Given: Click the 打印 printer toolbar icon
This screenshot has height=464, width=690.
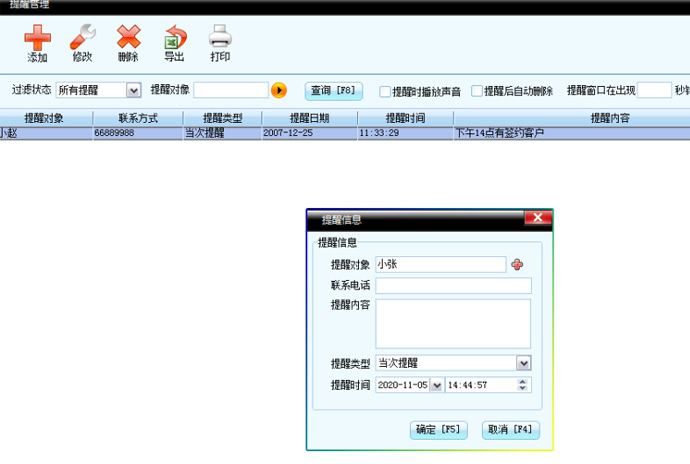Looking at the screenshot, I should [x=220, y=39].
